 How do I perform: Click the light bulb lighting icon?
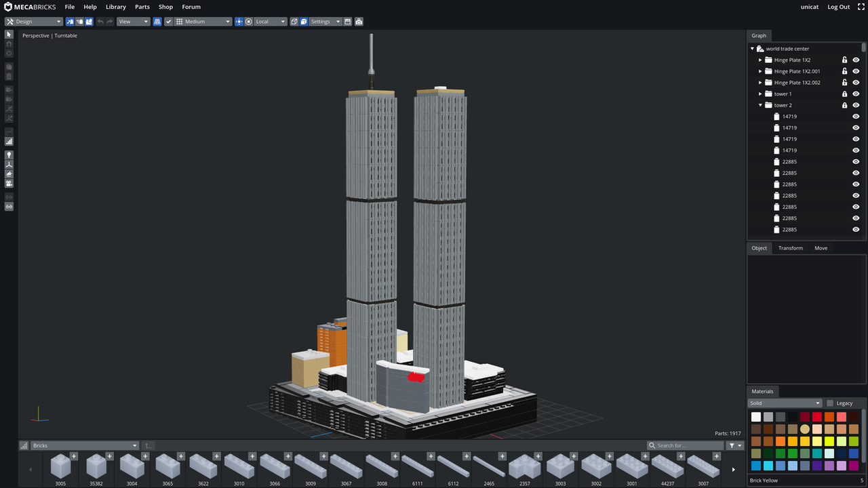click(9, 155)
